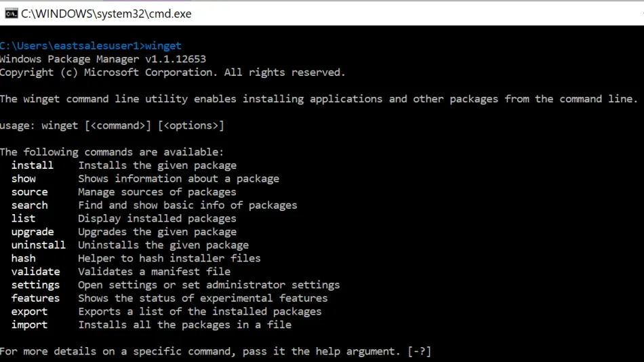The width and height of the screenshot is (644, 362).
Task: Click the 'install' command name in the list
Action: coord(32,165)
